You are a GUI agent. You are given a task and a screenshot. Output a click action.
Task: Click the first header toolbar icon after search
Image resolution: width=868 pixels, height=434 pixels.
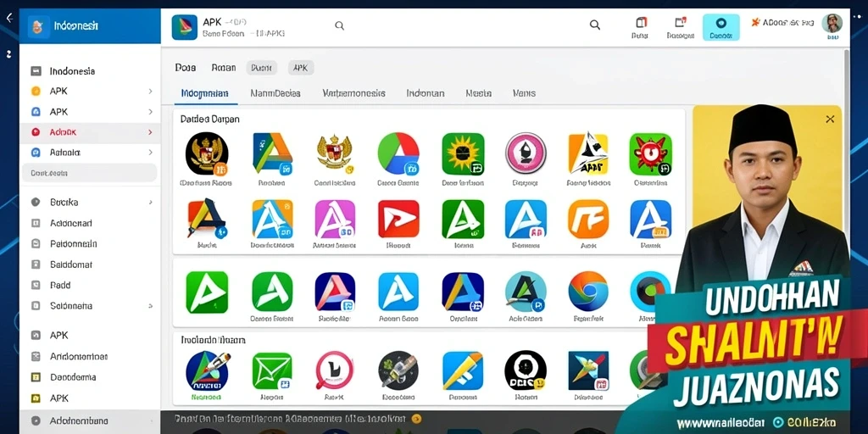[x=641, y=27]
